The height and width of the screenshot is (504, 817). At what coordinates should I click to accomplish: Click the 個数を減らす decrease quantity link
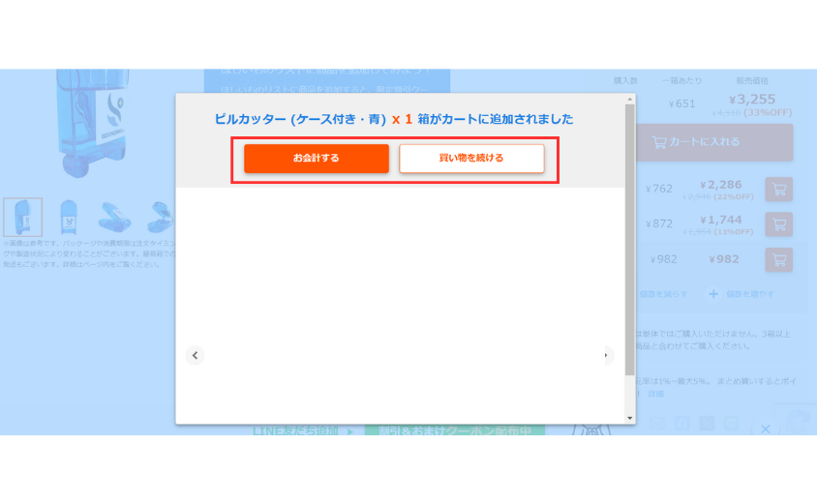point(664,293)
